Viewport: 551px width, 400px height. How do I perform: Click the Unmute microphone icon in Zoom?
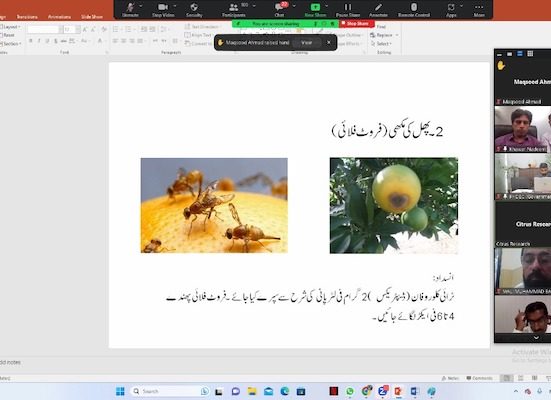(x=131, y=7)
